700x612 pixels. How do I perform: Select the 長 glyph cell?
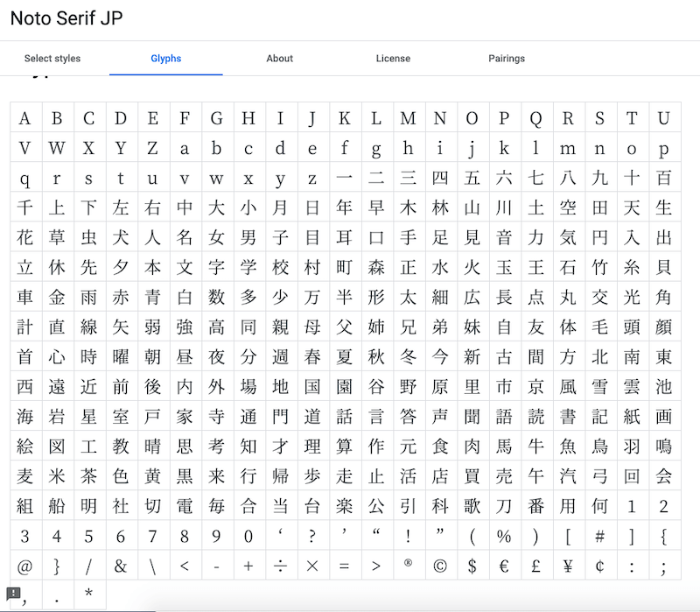click(506, 296)
